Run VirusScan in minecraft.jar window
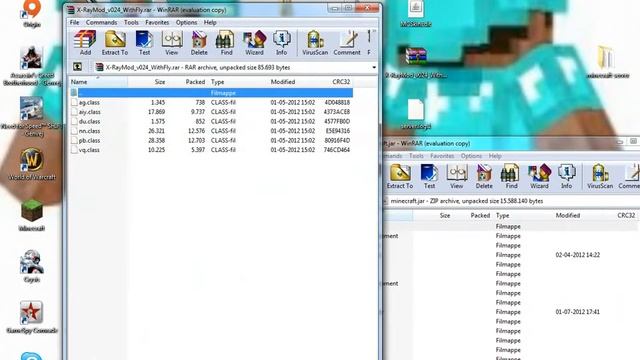640x360 pixels. click(600, 176)
